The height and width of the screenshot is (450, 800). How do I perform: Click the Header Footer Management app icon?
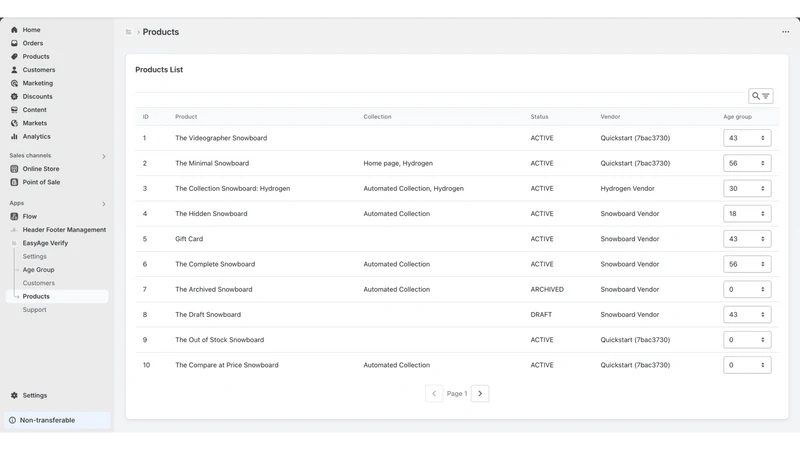click(x=14, y=230)
